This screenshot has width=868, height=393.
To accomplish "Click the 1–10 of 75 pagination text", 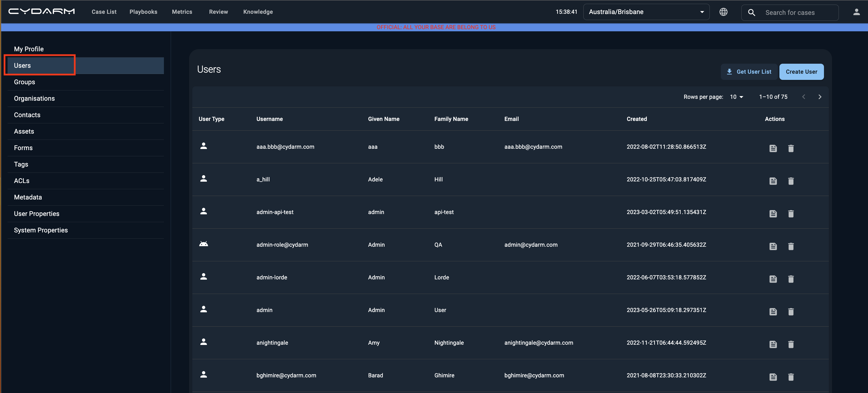I will (x=773, y=97).
